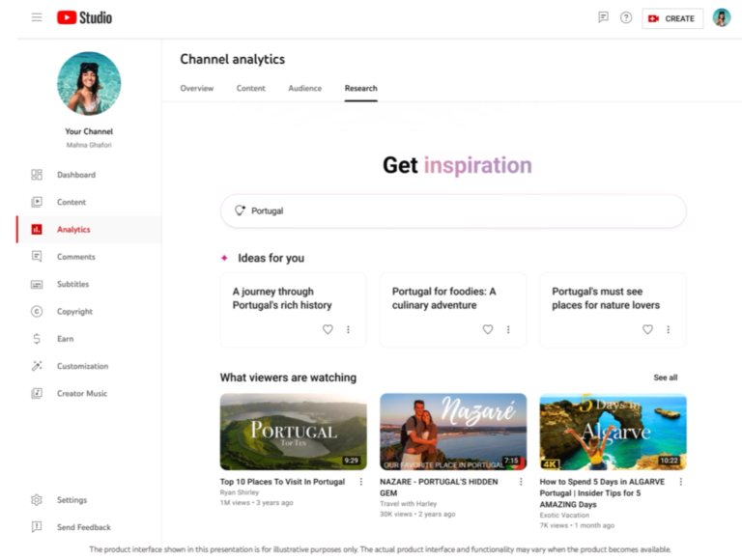Click the lightbulb icon in search field

240,210
